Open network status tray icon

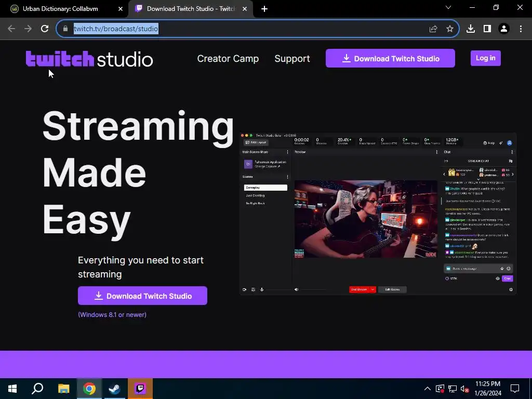pos(453,389)
